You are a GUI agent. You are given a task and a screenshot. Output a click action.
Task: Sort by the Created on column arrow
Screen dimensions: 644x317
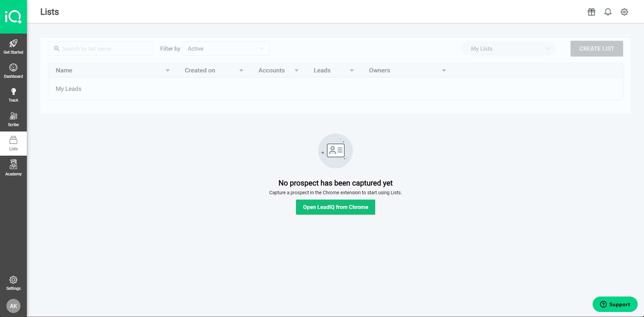(241, 70)
